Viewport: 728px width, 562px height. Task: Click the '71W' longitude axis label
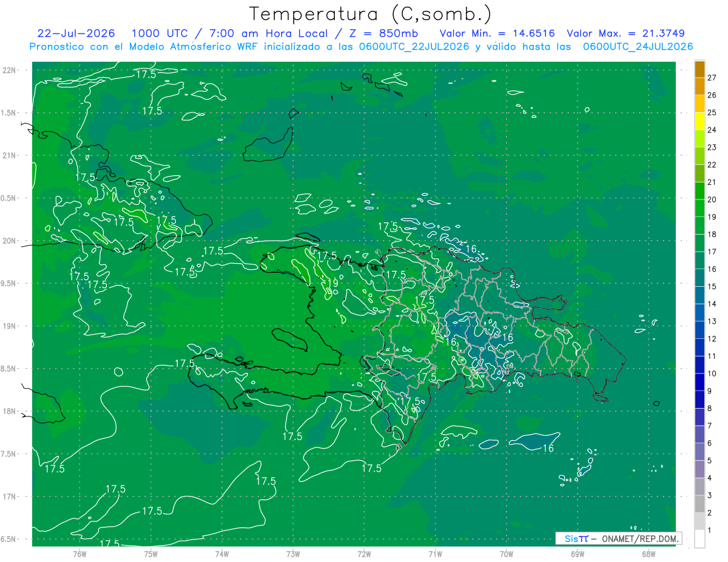[435, 554]
